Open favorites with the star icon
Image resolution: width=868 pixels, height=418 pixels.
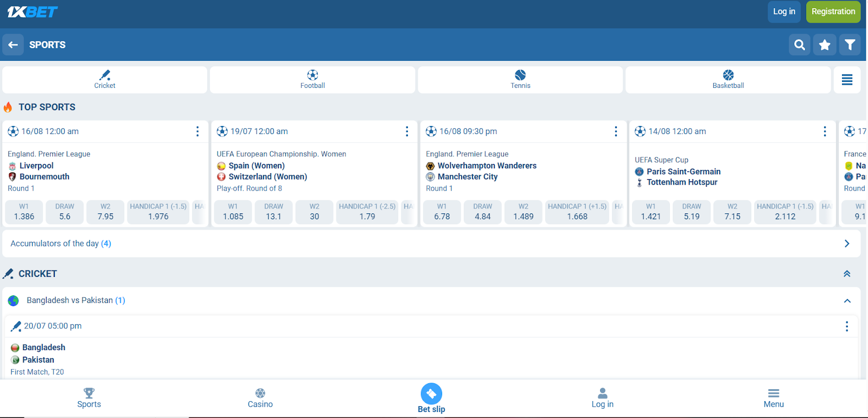pos(825,45)
